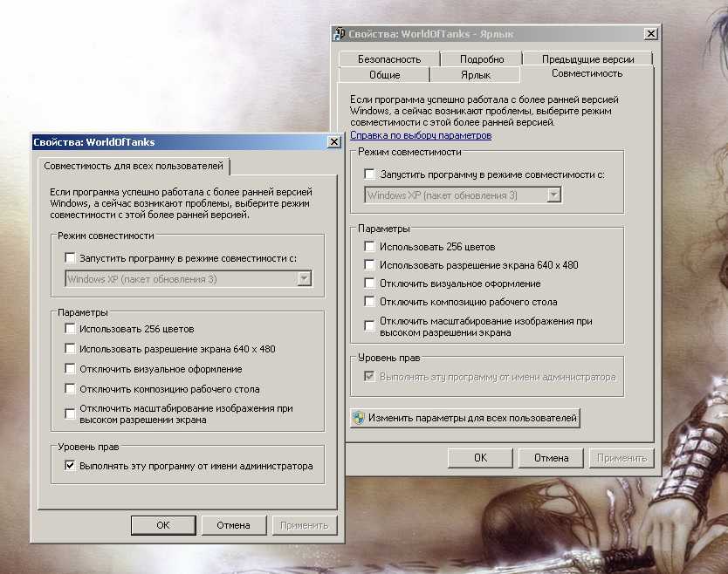Click the grayed administrator checkbox in Ярлык window
The height and width of the screenshot is (574, 728).
coord(369,376)
